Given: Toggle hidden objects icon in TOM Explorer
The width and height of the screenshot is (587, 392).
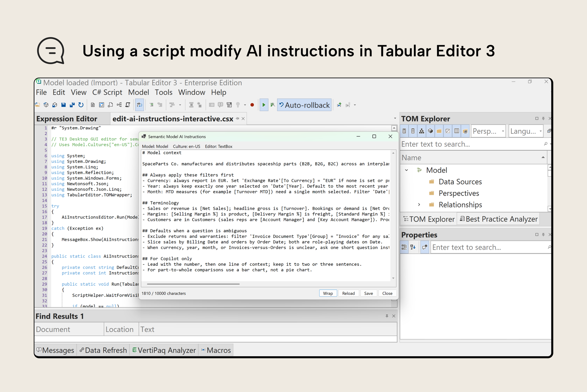Looking at the screenshot, I should (448, 131).
